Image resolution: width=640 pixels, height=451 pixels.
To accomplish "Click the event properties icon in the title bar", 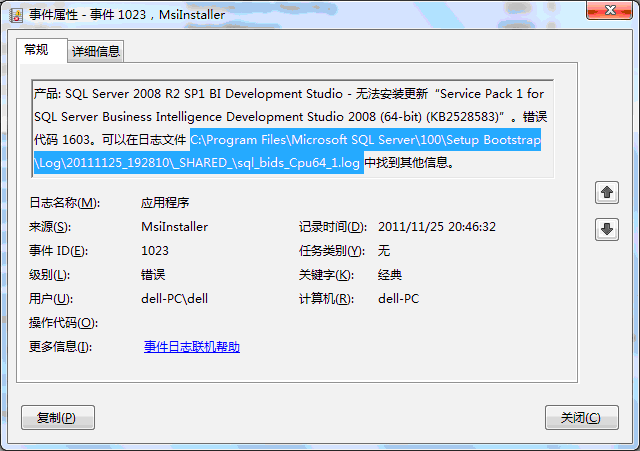I will coord(16,15).
